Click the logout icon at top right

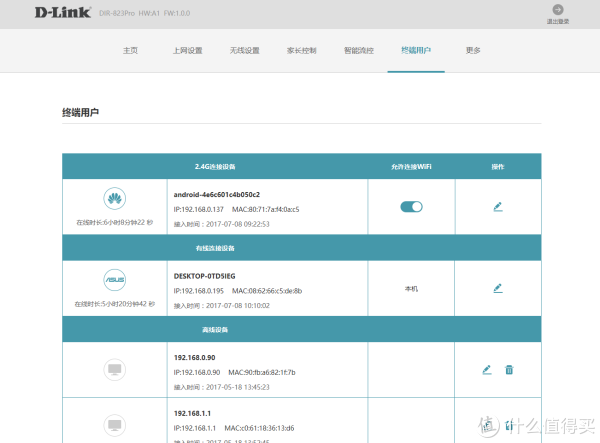[x=558, y=10]
